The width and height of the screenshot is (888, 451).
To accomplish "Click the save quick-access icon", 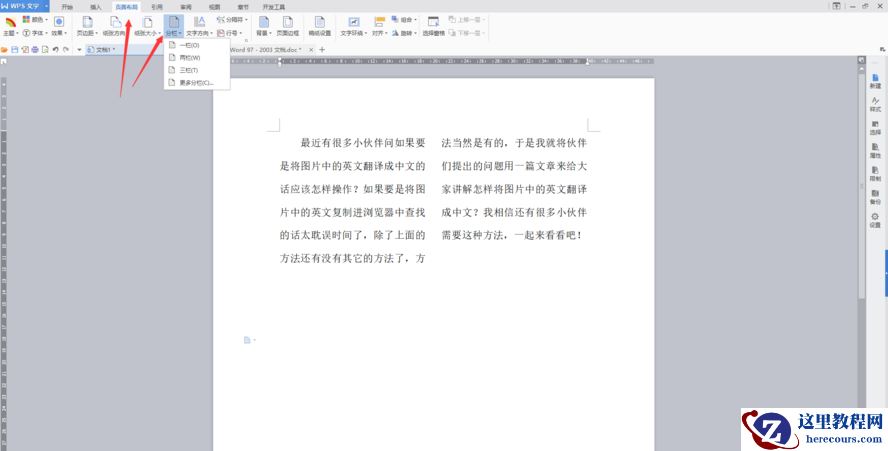I will [x=15, y=50].
